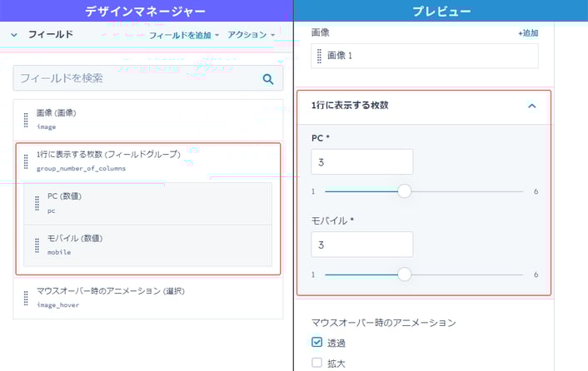The width and height of the screenshot is (588, 371).
Task: Click the モバイル number input field
Action: [361, 245]
